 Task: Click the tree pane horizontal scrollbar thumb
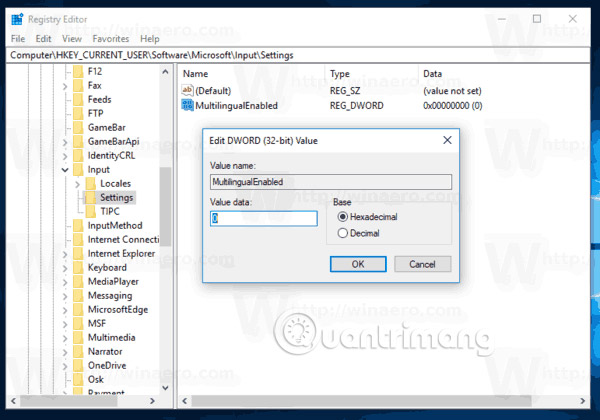68,401
